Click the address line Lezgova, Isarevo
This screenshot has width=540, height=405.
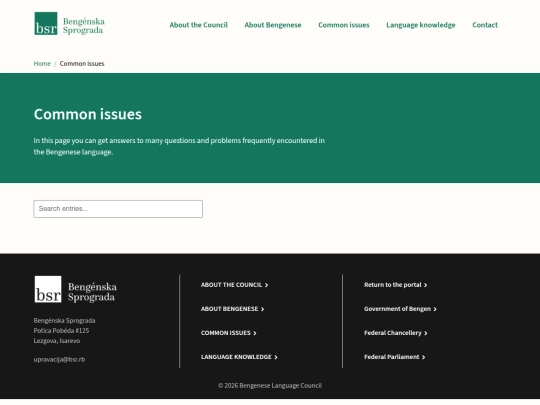point(57,341)
